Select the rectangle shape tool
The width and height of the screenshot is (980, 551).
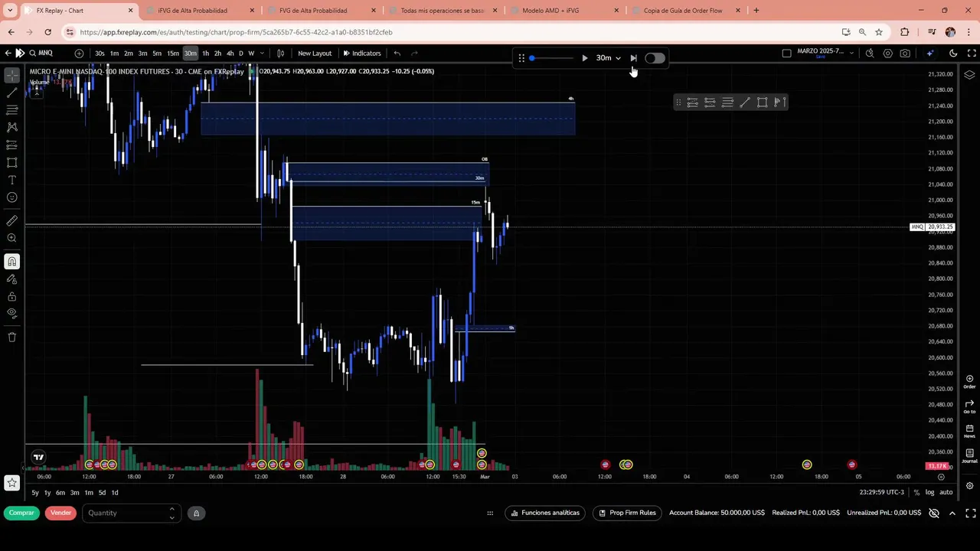[x=11, y=162]
